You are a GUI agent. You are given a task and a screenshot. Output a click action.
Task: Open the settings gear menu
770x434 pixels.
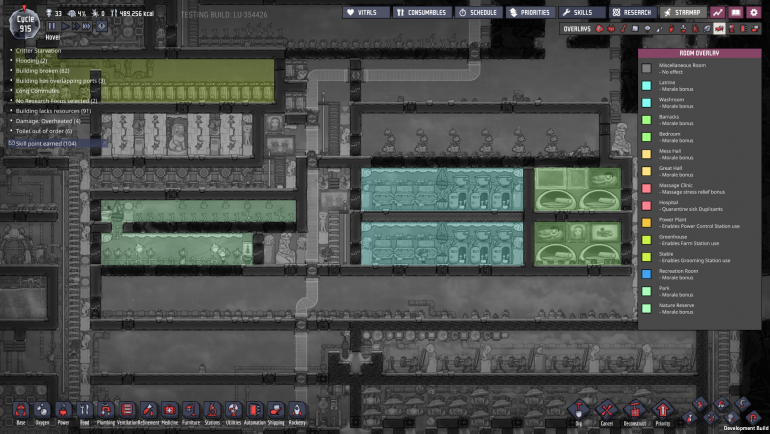(x=753, y=12)
